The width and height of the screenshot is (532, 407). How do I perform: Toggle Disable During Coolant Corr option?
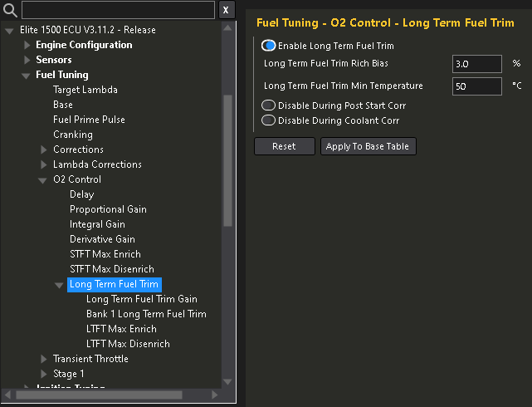[x=269, y=120]
